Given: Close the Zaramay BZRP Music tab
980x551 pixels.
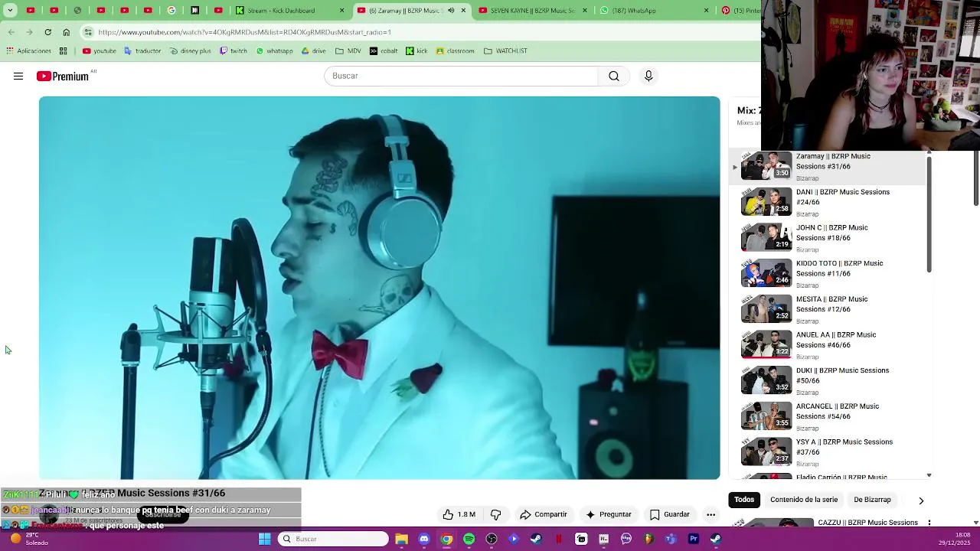Looking at the screenshot, I should tap(463, 11).
